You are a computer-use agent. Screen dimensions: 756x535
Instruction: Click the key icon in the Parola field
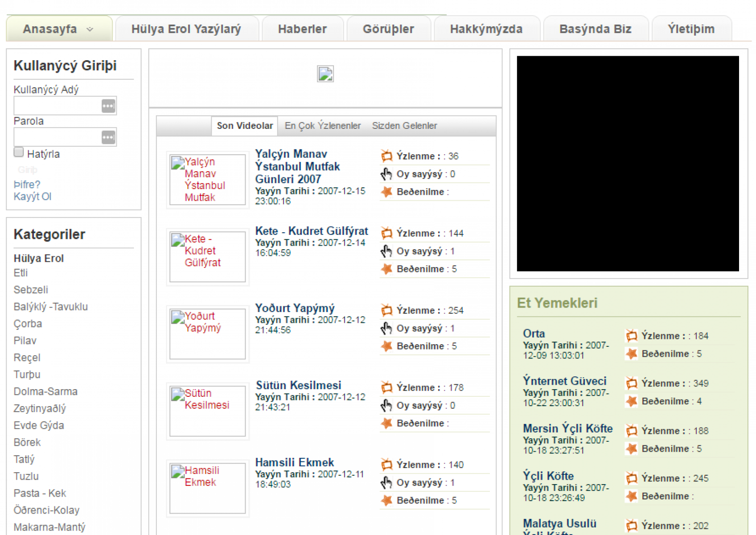(108, 137)
